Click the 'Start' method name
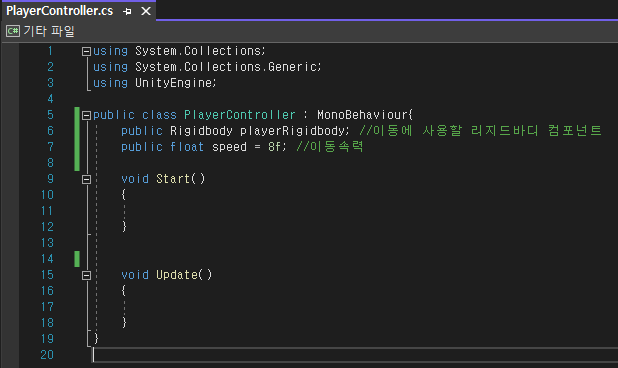 tap(173, 179)
